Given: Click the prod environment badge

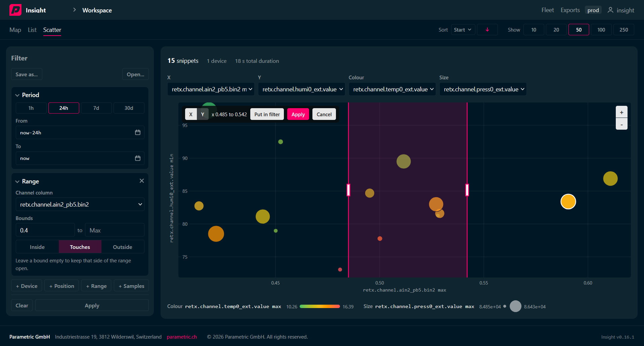Looking at the screenshot, I should [593, 10].
